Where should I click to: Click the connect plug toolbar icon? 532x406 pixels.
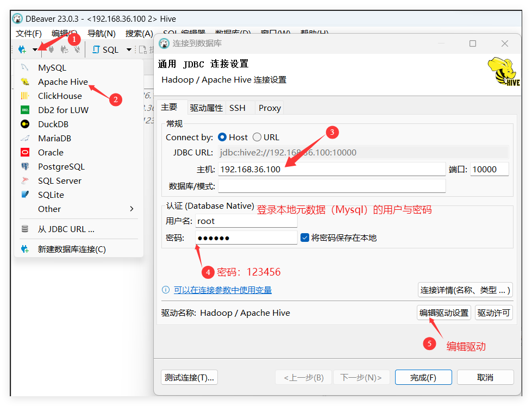pos(51,50)
